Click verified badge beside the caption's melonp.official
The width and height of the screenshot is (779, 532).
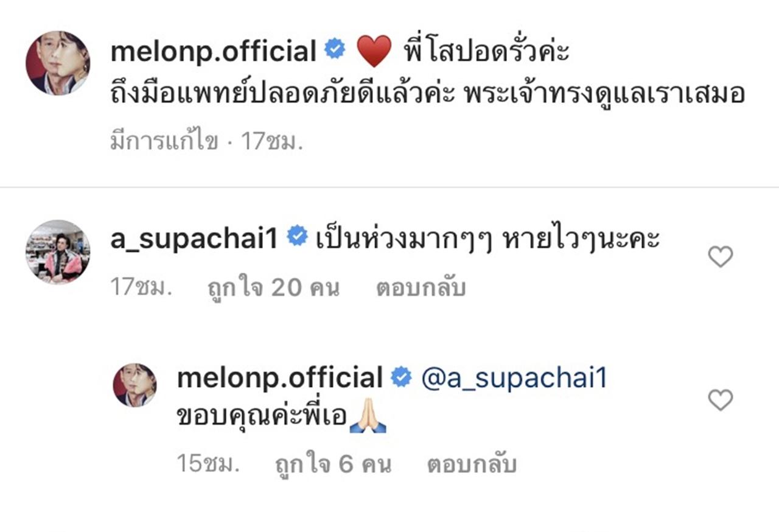click(x=335, y=49)
